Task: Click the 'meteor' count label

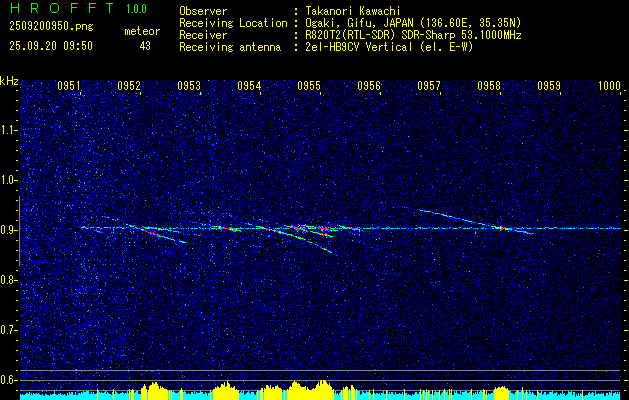Action: tap(142, 31)
